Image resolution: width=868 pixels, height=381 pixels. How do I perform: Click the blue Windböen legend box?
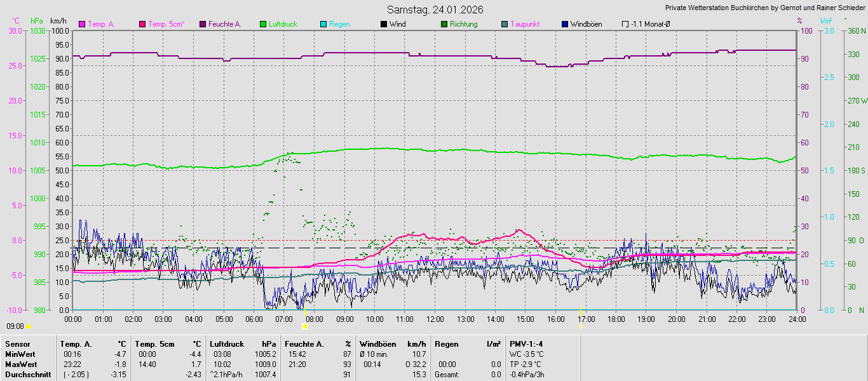point(564,24)
